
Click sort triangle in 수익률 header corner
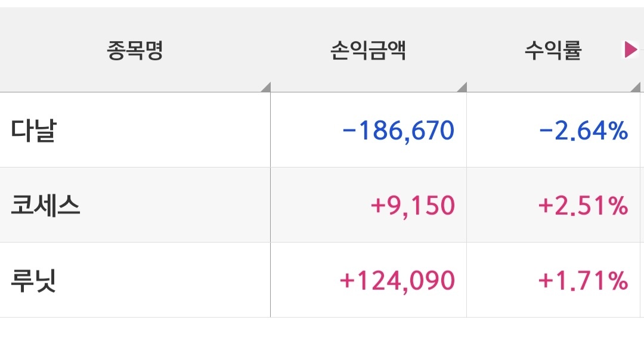pos(636,88)
